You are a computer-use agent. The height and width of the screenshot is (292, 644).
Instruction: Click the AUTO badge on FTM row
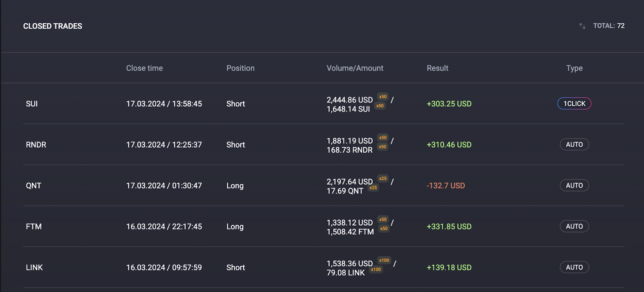coord(574,226)
